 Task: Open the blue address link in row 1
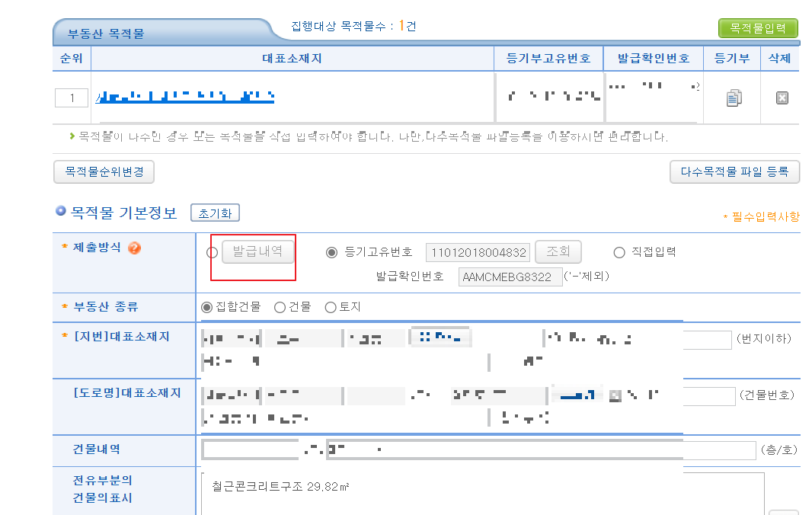click(x=185, y=97)
